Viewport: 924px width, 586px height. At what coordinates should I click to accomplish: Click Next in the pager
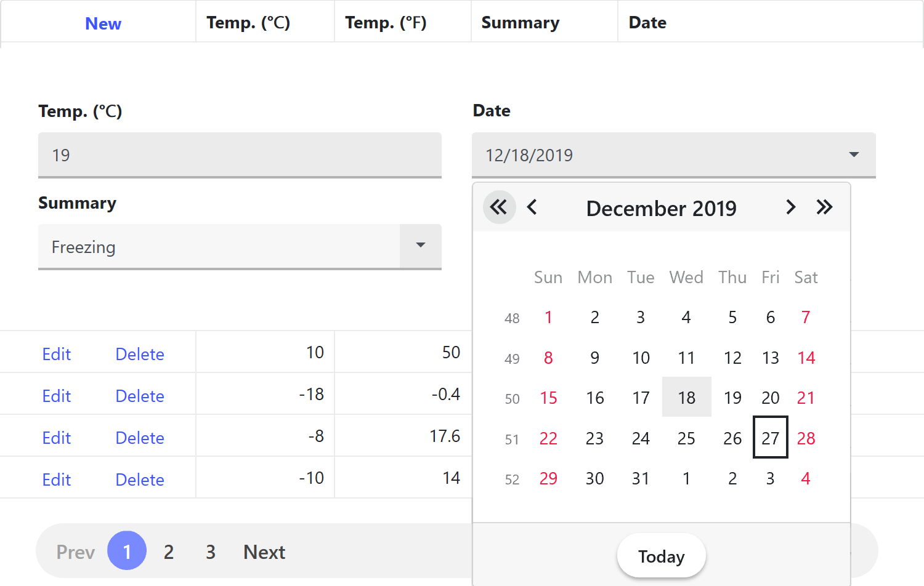(264, 552)
